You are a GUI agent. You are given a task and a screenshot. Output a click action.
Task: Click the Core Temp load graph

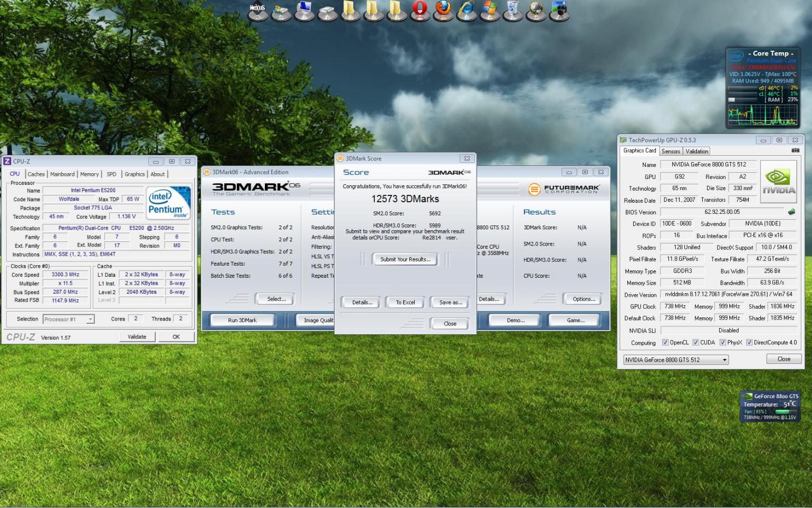763,115
